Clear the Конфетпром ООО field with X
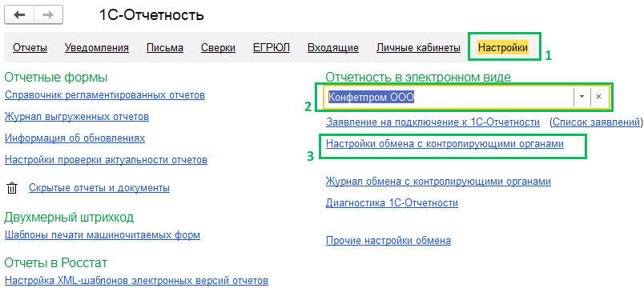This screenshot has width=644, height=304. click(x=599, y=97)
